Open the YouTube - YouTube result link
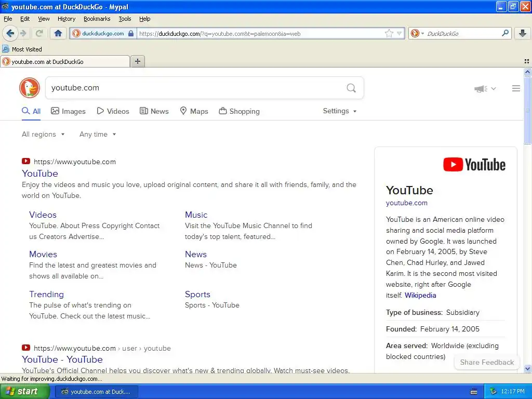 tap(62, 360)
